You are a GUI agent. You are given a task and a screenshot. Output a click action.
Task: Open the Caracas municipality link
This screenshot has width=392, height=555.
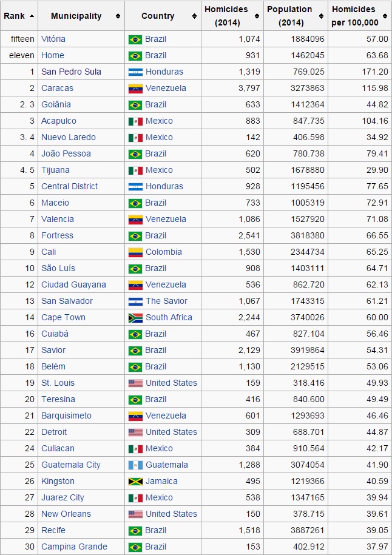click(x=58, y=88)
